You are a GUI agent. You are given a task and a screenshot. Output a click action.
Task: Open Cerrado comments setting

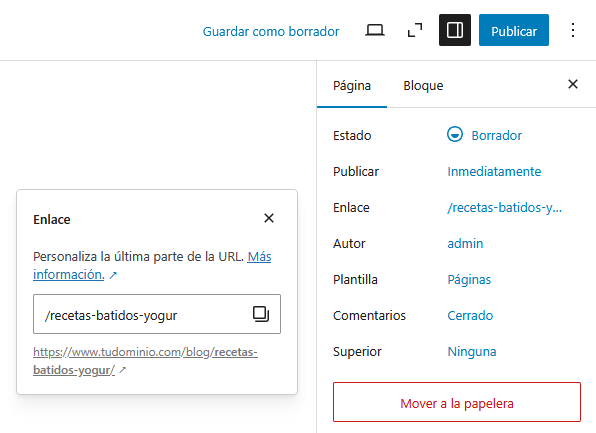[x=470, y=316]
